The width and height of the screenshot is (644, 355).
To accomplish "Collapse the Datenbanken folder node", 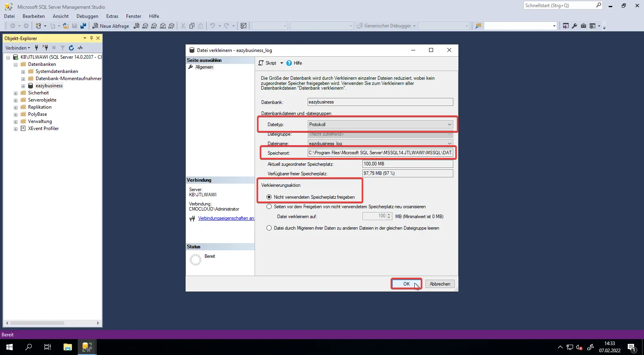I will tap(15, 64).
